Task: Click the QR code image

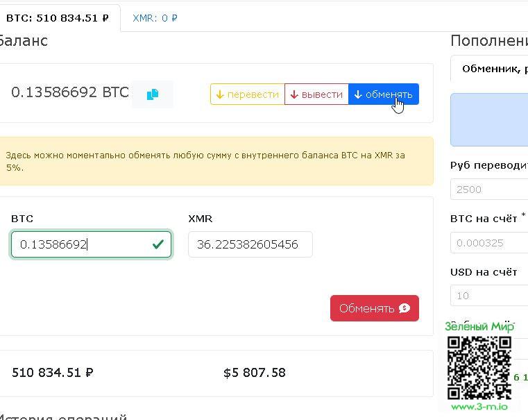Action: 479,367
